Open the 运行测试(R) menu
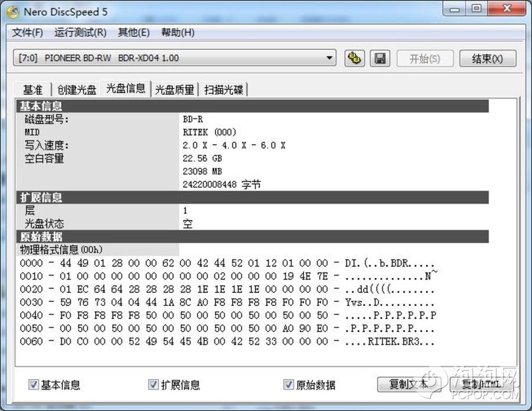 coord(80,32)
